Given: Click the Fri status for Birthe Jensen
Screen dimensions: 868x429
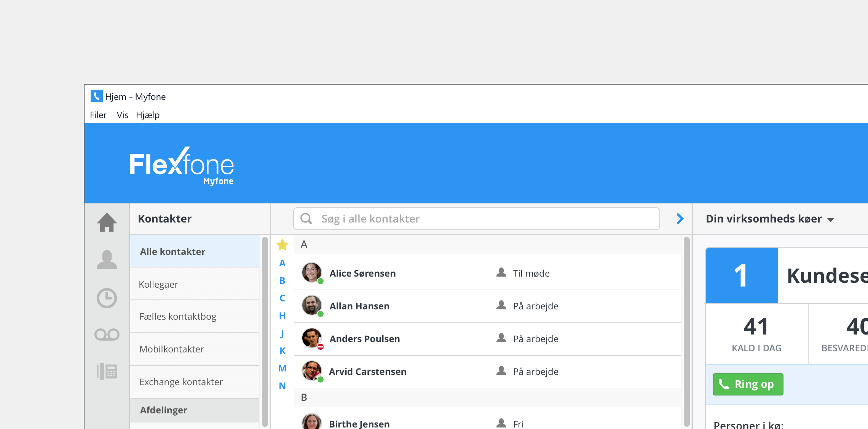Looking at the screenshot, I should 518,424.
